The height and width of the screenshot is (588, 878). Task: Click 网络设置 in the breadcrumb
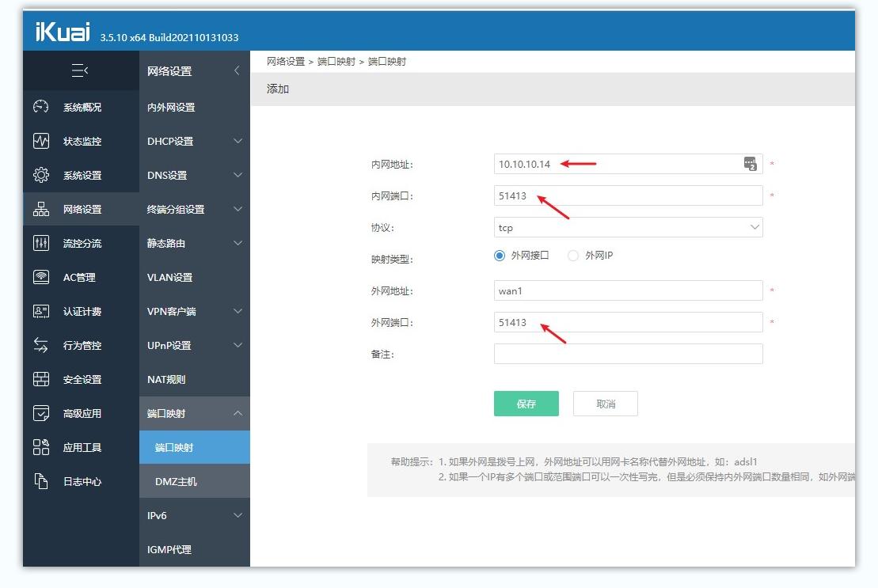pos(285,61)
